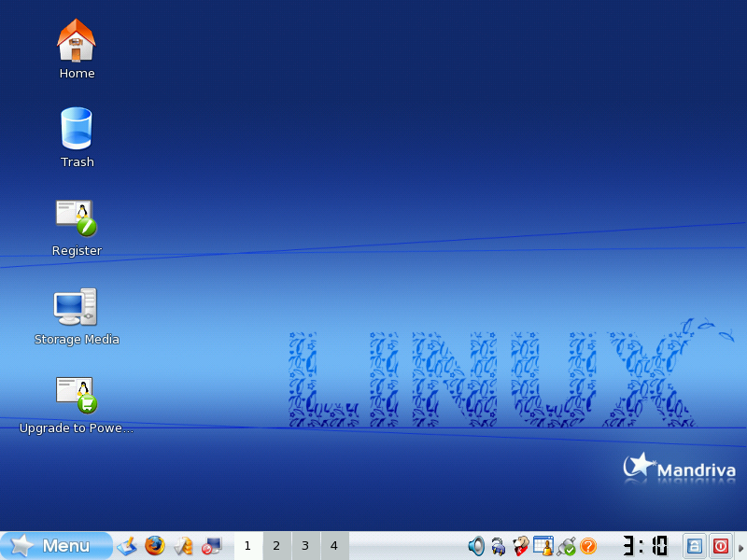The width and height of the screenshot is (747, 560).
Task: Switch to virtual desktop 1
Action: (247, 546)
